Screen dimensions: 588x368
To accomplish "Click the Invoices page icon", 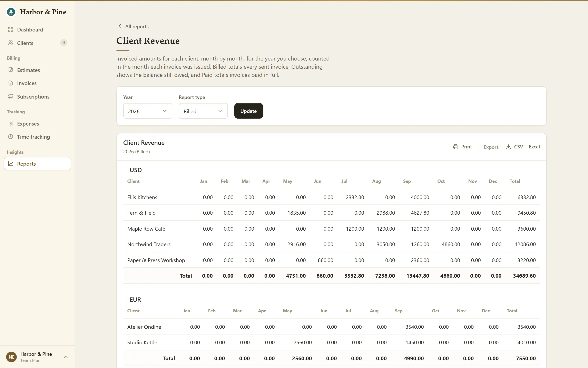I will click(10, 83).
